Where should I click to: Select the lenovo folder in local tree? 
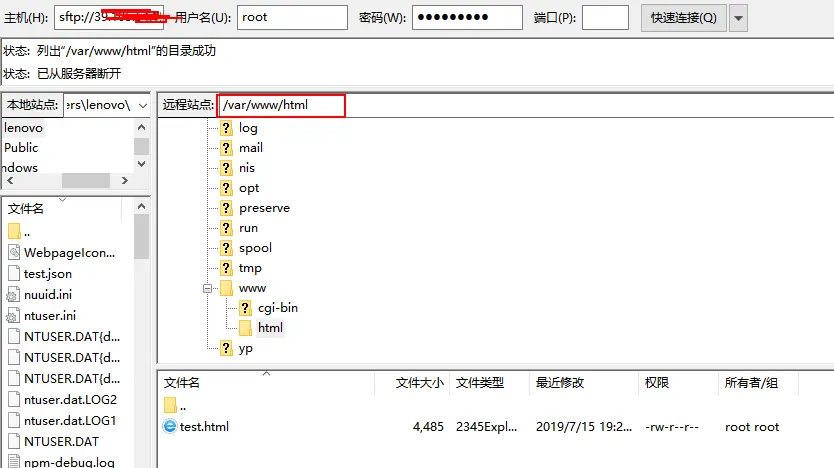(23, 128)
